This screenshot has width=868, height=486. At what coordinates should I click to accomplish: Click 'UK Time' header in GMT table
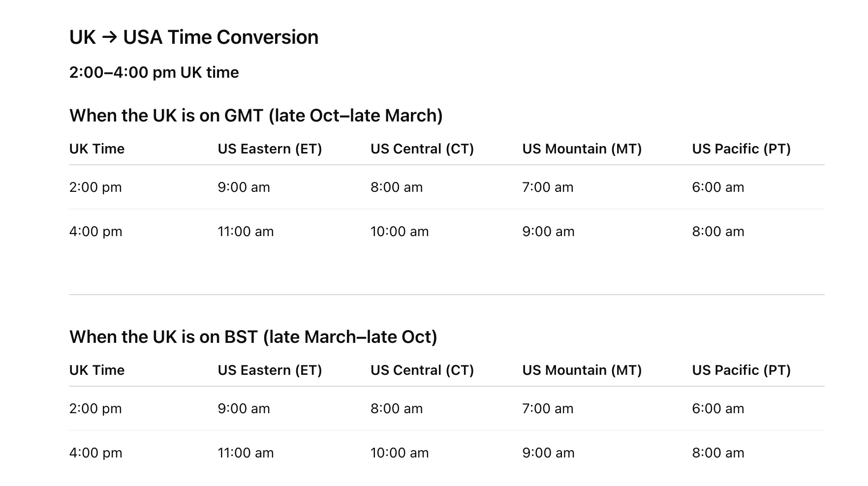coord(97,149)
